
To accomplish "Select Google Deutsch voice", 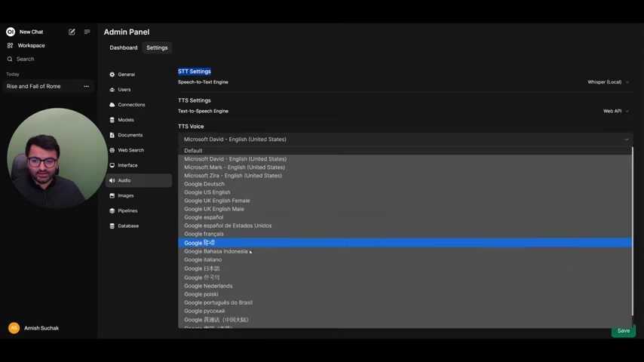I will click(x=405, y=184).
